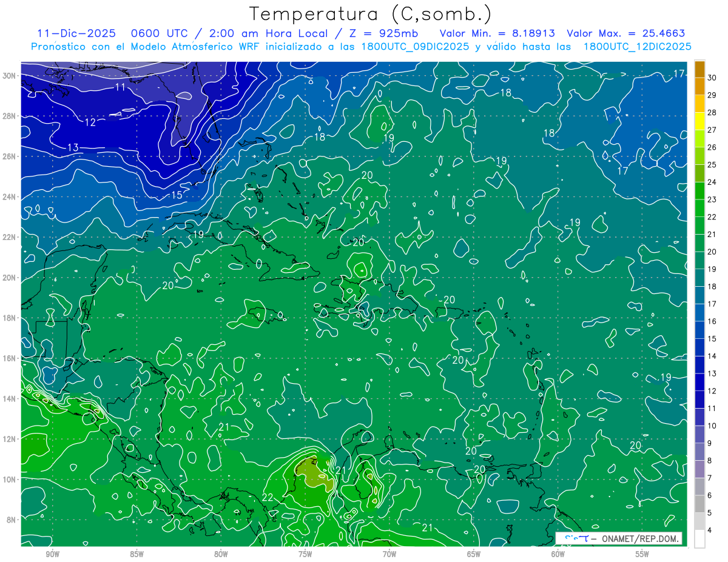
Task: Click the '30N' latitude axis label
Action: 10,76
